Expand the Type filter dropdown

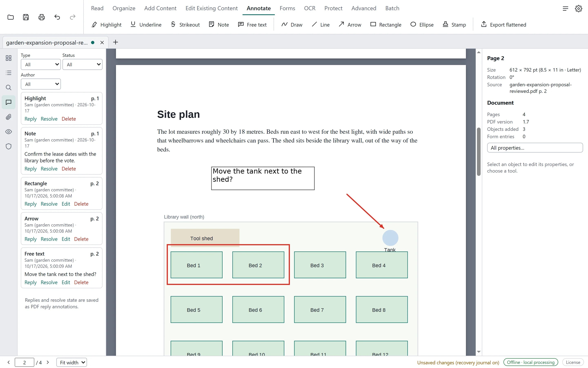pos(41,64)
